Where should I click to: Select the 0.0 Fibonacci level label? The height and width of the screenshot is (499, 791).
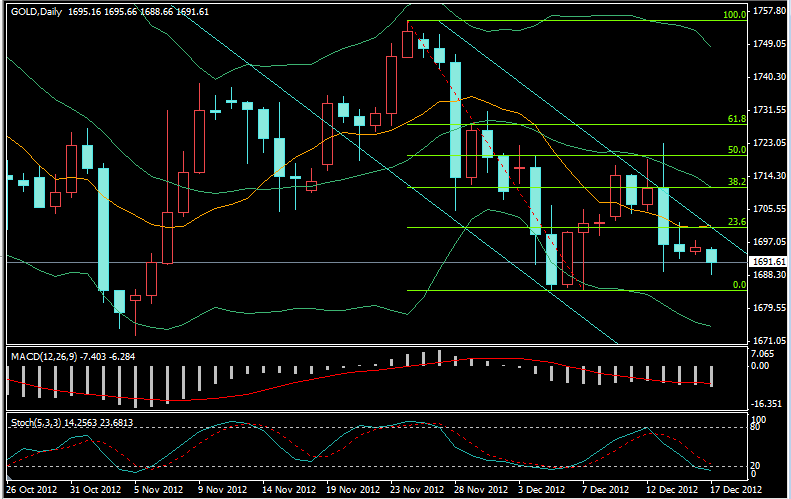739,285
